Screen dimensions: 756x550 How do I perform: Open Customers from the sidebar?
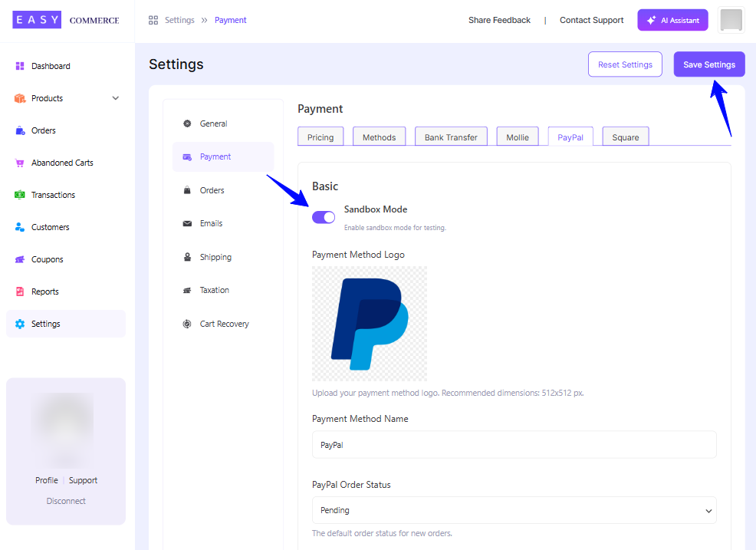[x=66, y=227]
